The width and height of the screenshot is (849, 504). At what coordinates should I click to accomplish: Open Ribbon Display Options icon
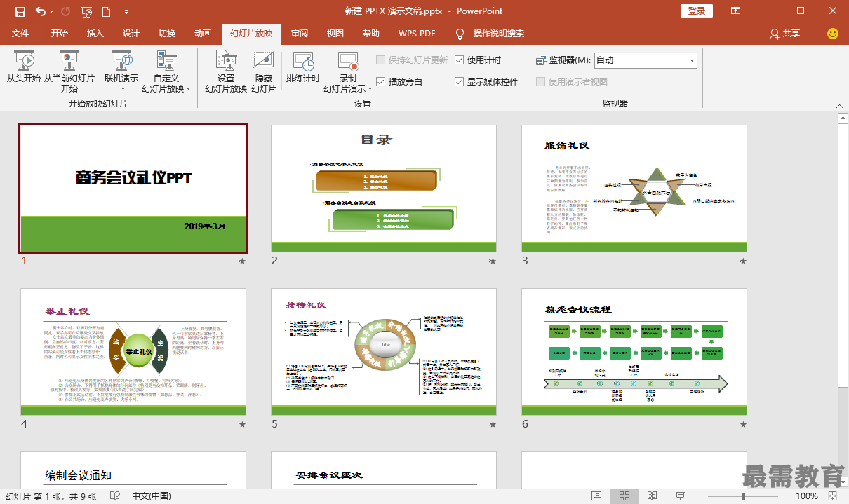coord(736,11)
